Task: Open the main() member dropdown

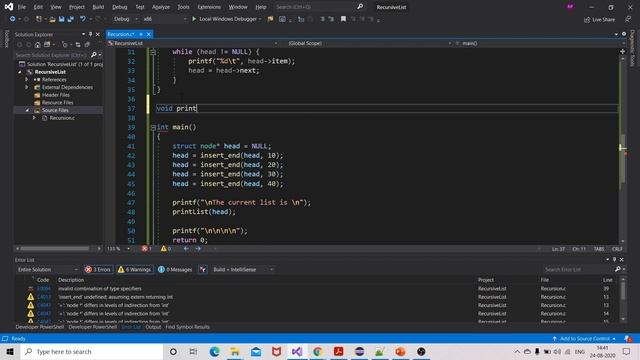Action: pos(539,43)
